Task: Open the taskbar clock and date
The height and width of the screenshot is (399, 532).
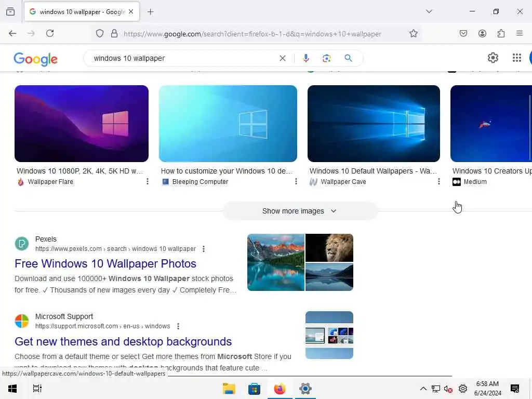Action: point(487,389)
